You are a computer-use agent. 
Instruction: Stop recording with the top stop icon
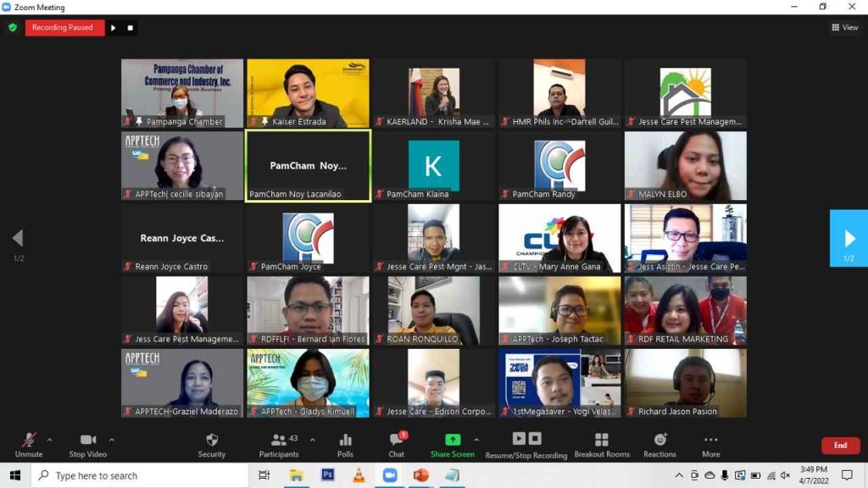(x=130, y=28)
